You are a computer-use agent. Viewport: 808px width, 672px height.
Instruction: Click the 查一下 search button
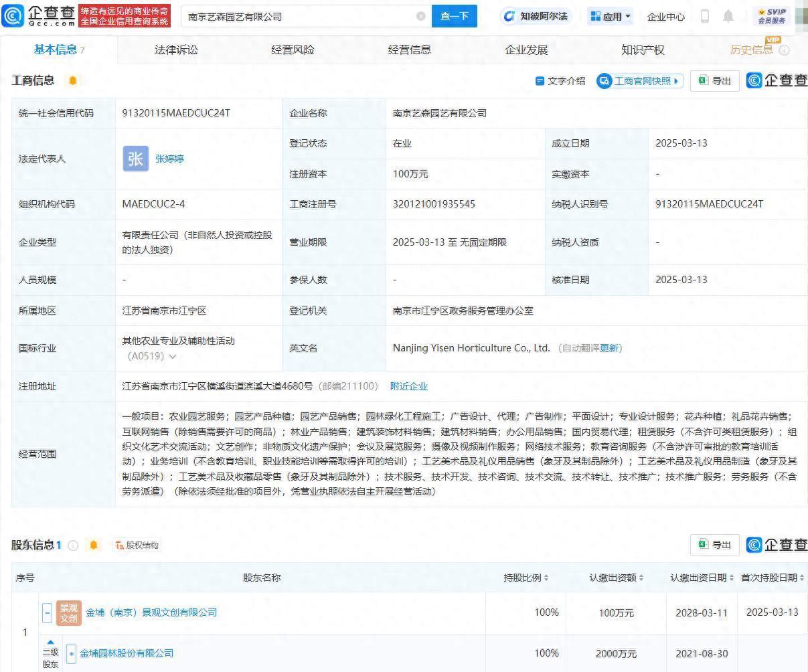[455, 16]
